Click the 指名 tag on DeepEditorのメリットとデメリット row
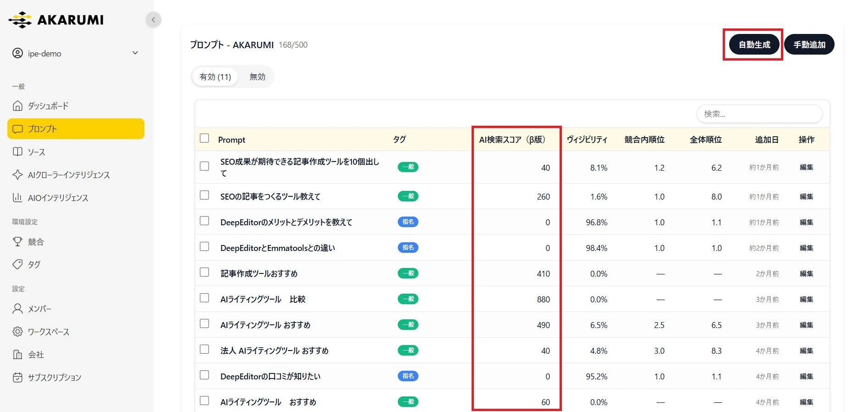This screenshot has width=868, height=412. tap(408, 222)
